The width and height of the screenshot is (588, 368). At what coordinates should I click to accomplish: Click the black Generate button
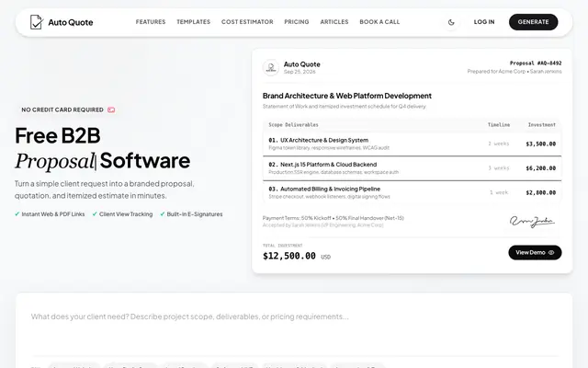pyautogui.click(x=533, y=22)
